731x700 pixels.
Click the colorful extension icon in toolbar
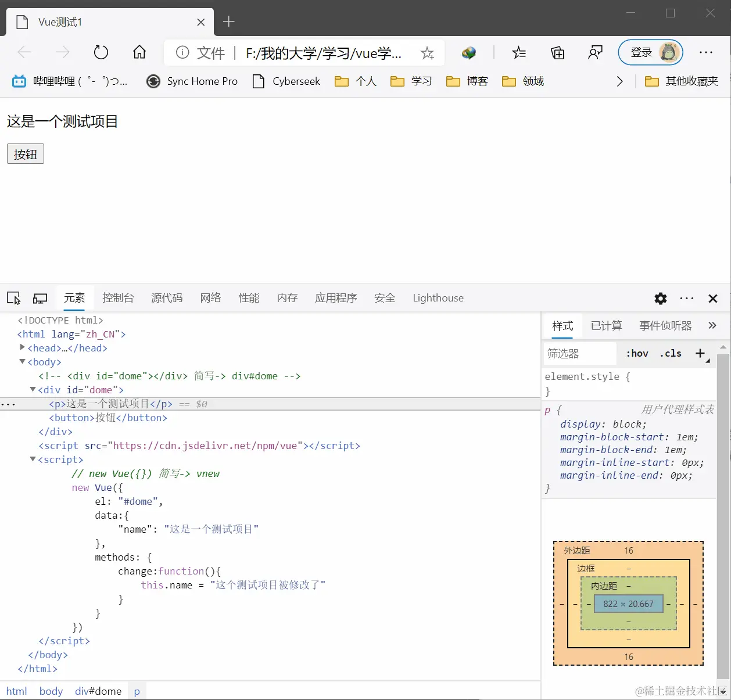point(469,53)
